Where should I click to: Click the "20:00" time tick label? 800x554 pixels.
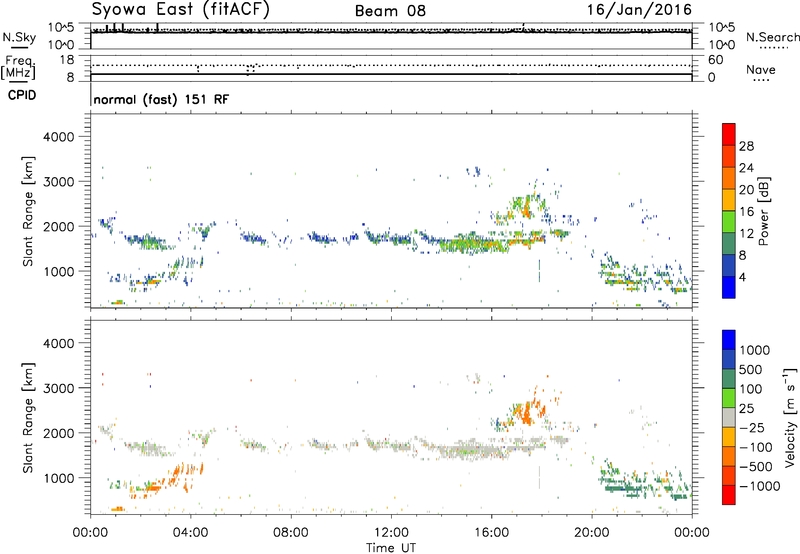point(591,533)
